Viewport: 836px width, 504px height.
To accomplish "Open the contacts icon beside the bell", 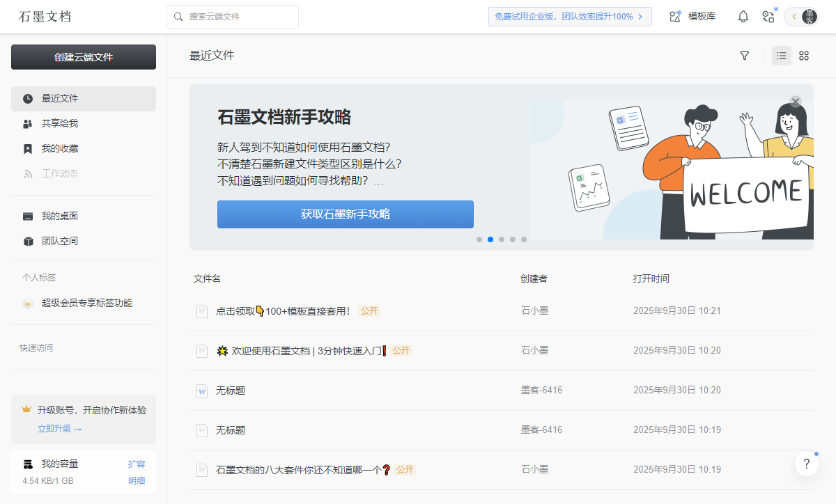I will pos(768,17).
